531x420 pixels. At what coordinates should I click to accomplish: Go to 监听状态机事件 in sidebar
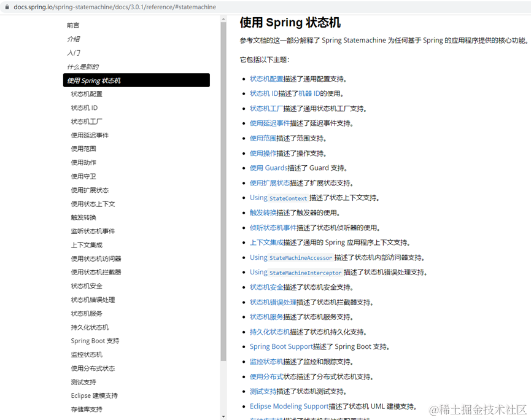[93, 231]
